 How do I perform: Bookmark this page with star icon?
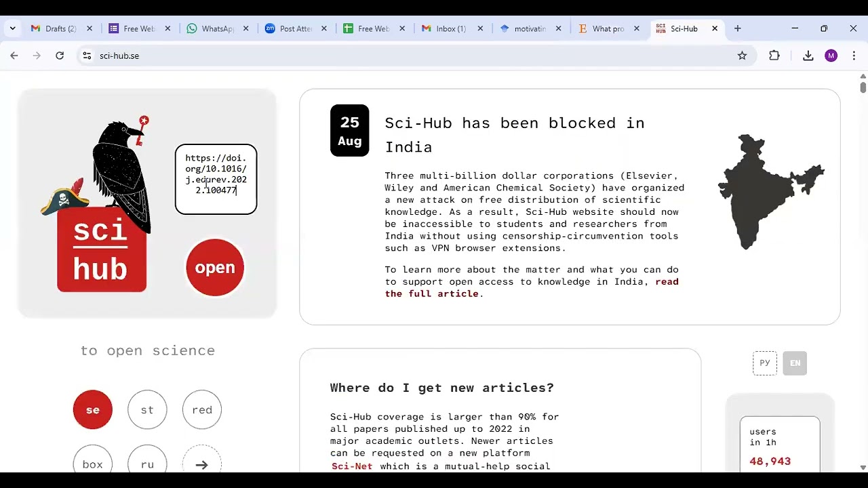pyautogui.click(x=742, y=56)
